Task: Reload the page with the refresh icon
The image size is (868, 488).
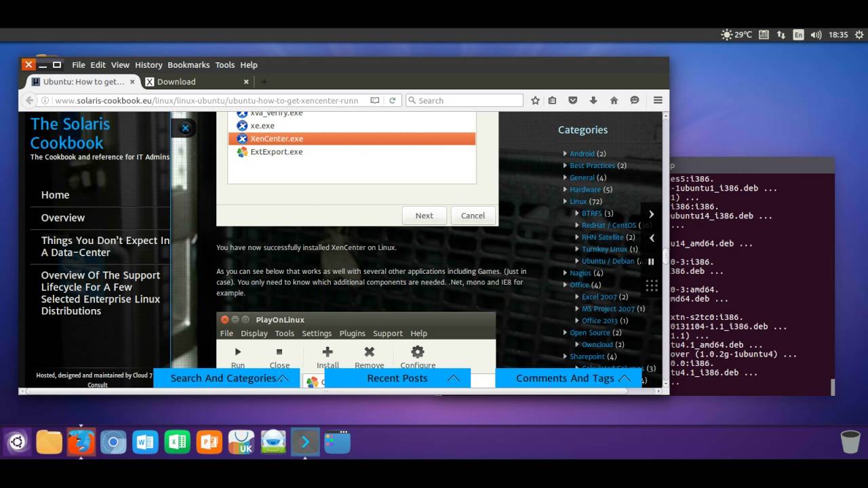Action: [x=392, y=100]
